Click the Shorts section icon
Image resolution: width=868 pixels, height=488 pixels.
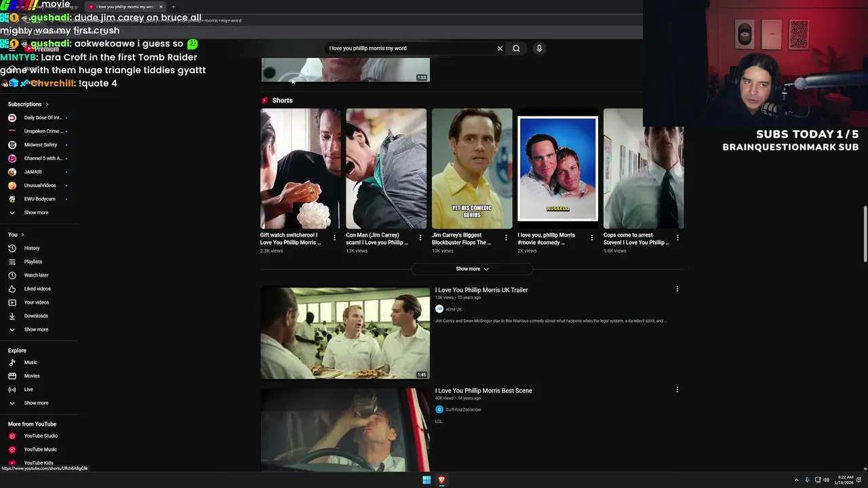(265, 100)
